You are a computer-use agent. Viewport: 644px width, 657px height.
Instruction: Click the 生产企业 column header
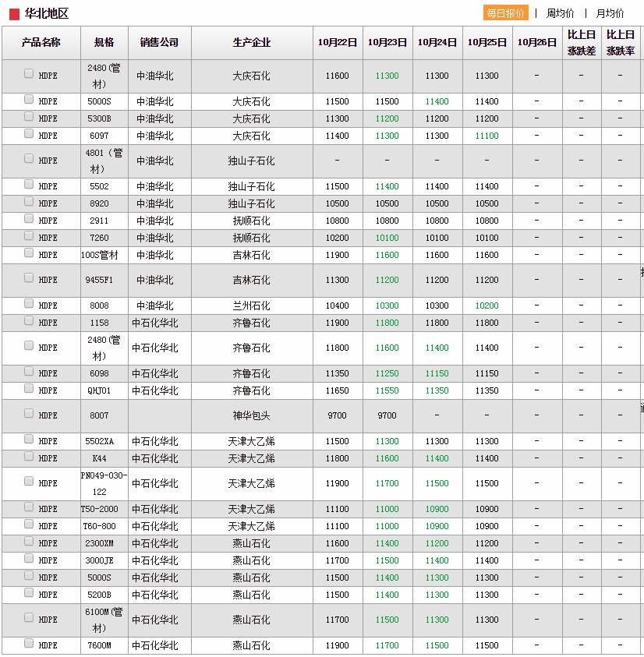[x=252, y=42]
